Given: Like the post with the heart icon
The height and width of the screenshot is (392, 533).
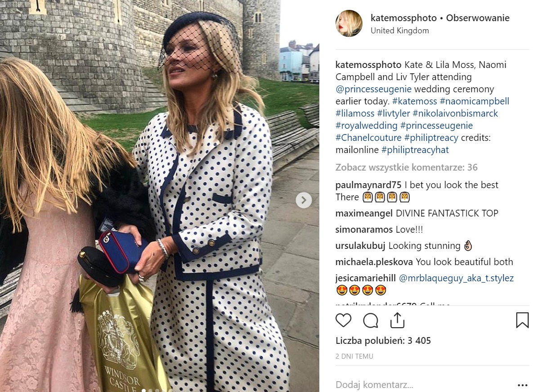Looking at the screenshot, I should point(343,320).
